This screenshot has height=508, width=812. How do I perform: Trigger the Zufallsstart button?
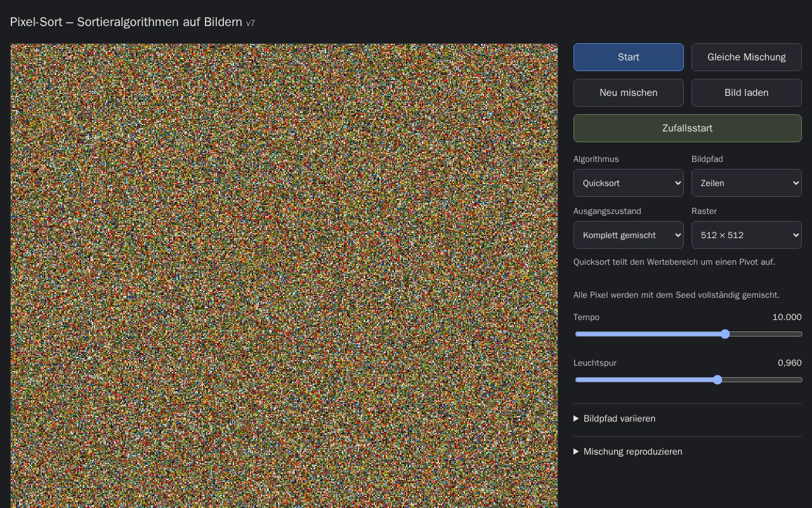click(688, 128)
